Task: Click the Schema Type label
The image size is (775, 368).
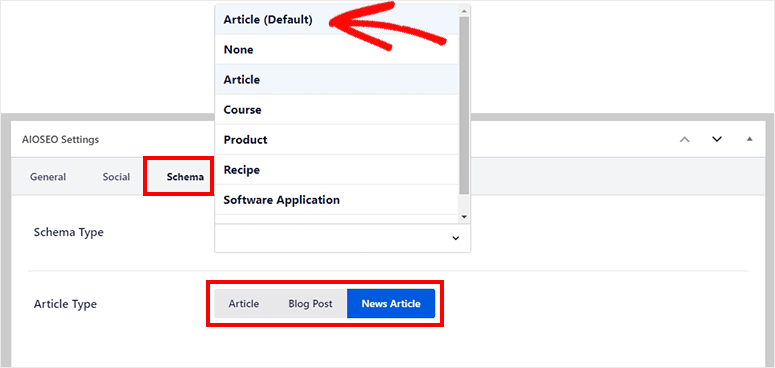Action: 69,232
